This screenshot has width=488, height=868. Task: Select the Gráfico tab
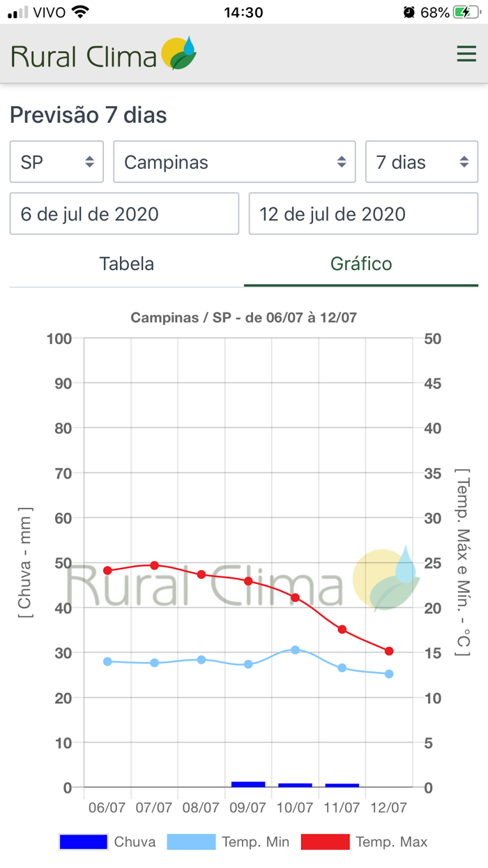[361, 264]
